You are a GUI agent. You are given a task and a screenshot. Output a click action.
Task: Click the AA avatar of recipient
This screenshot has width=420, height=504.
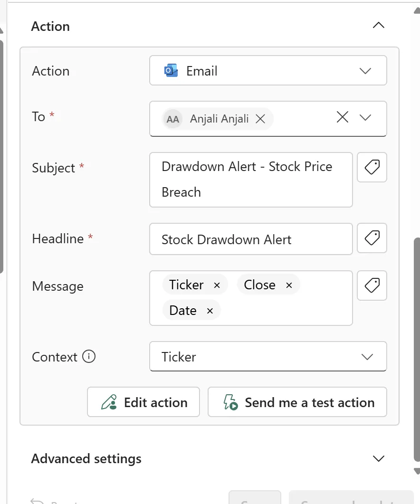pos(172,119)
